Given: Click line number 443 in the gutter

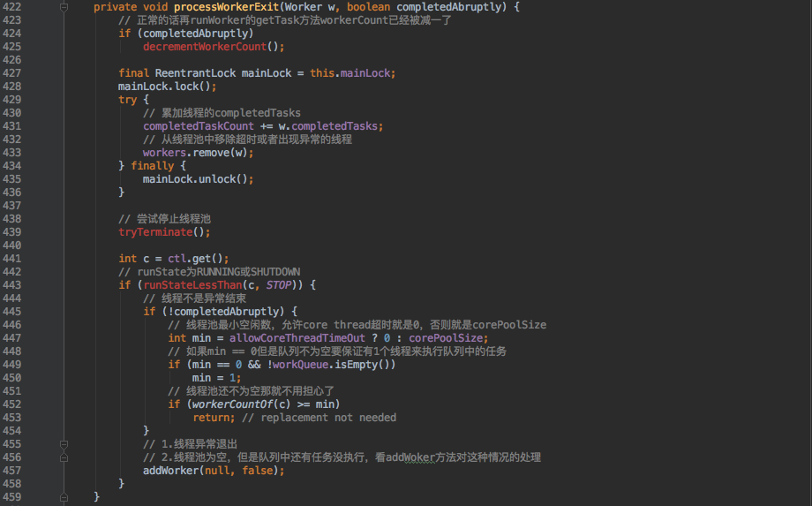Looking at the screenshot, I should click(11, 285).
